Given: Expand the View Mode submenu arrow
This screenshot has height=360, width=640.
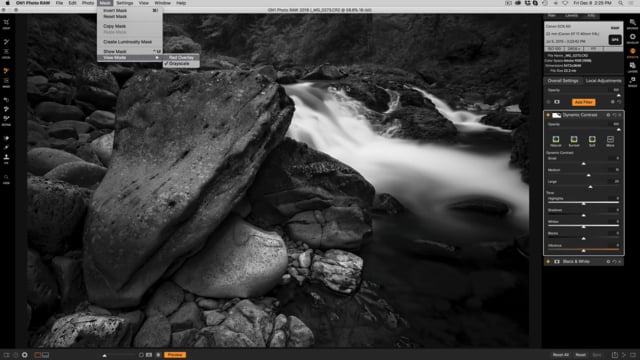Looking at the screenshot, I should [157, 58].
